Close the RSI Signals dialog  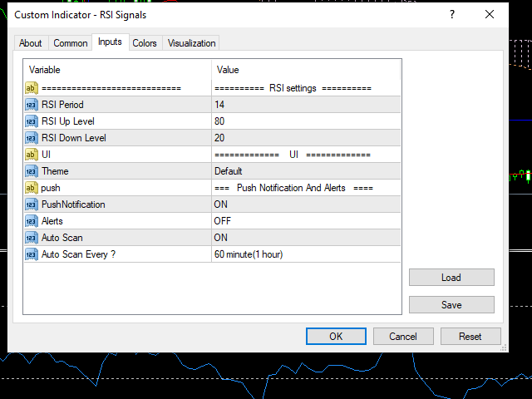coord(490,15)
